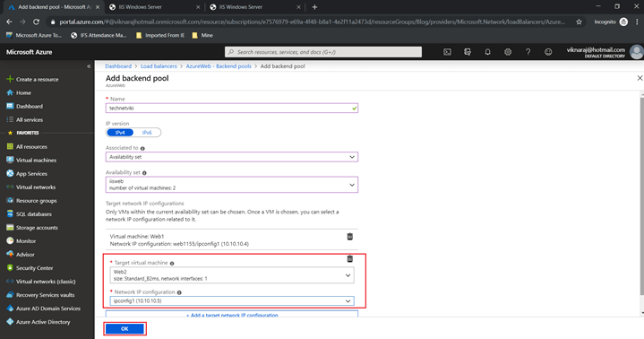644x339 pixels.
Task: Open All services
Action: point(25,119)
